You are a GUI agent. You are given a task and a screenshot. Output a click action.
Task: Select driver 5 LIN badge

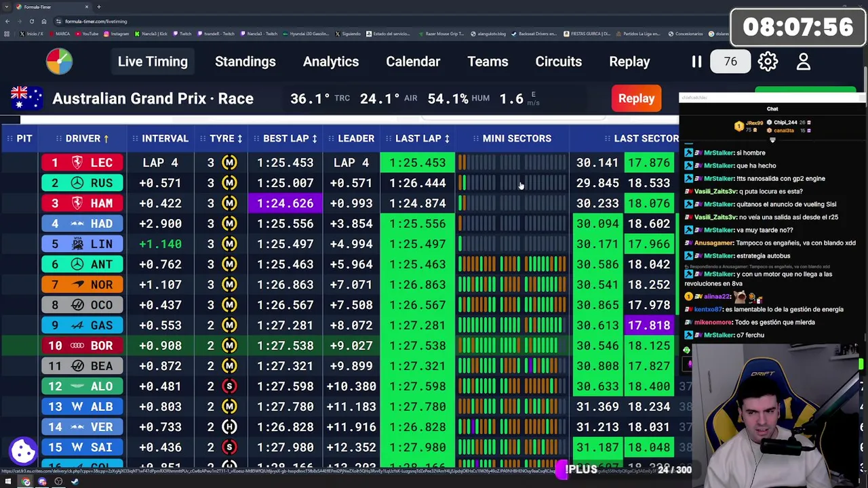(x=83, y=244)
